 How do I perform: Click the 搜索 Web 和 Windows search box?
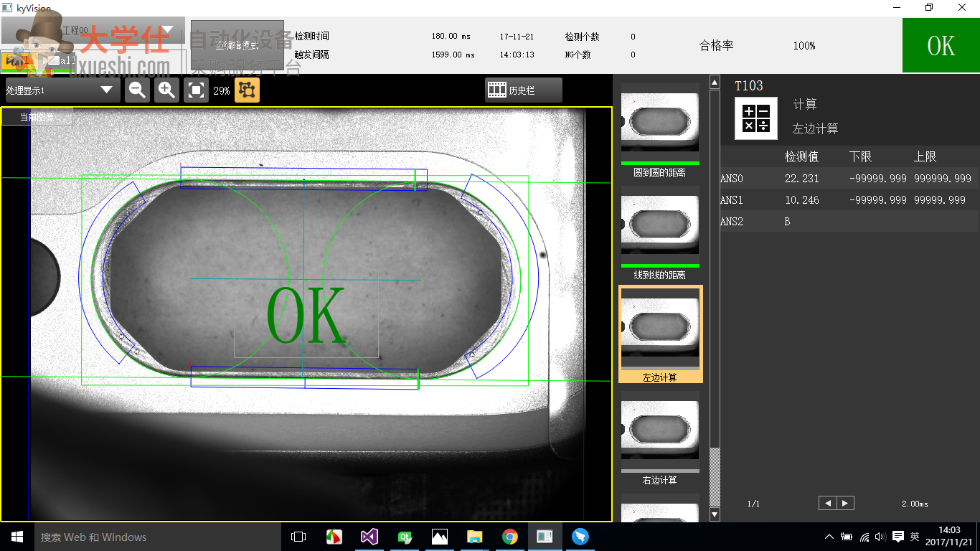coord(158,537)
